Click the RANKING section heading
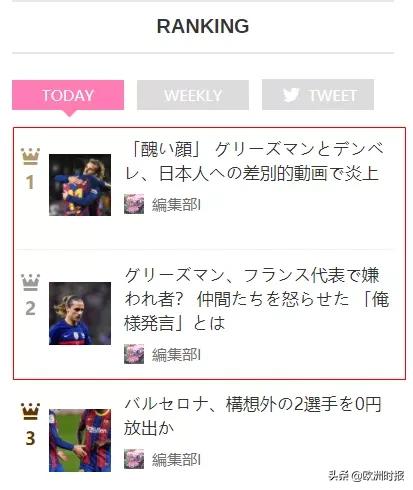 click(203, 26)
